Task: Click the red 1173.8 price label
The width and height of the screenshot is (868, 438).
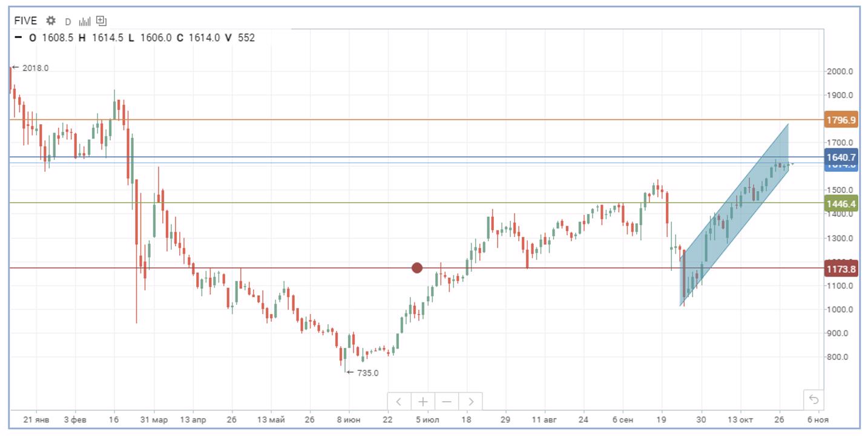Action: click(x=841, y=269)
